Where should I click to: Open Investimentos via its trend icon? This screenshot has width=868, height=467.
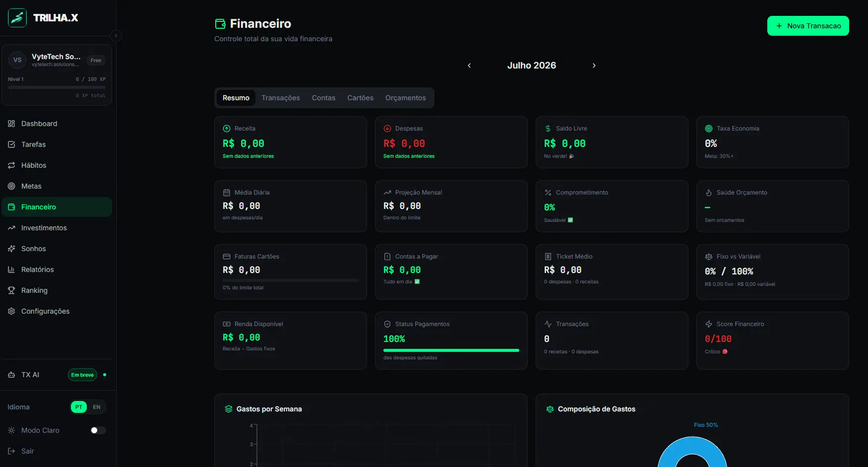[x=11, y=228]
